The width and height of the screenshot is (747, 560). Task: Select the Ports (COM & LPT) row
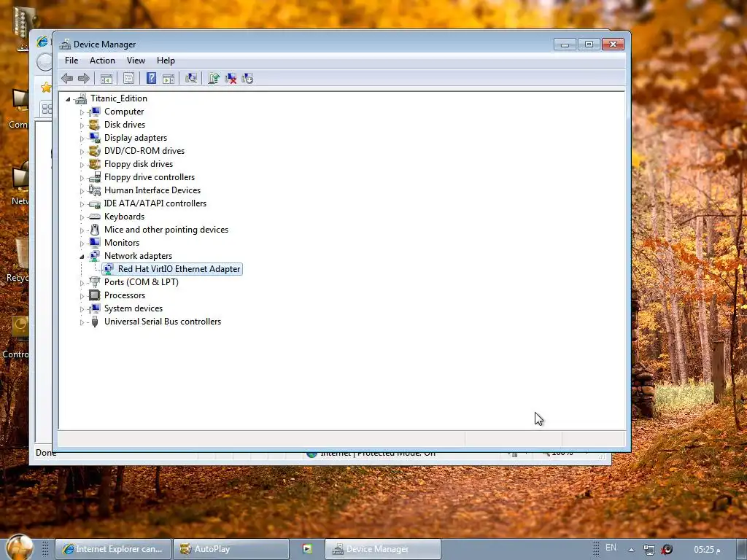(141, 282)
